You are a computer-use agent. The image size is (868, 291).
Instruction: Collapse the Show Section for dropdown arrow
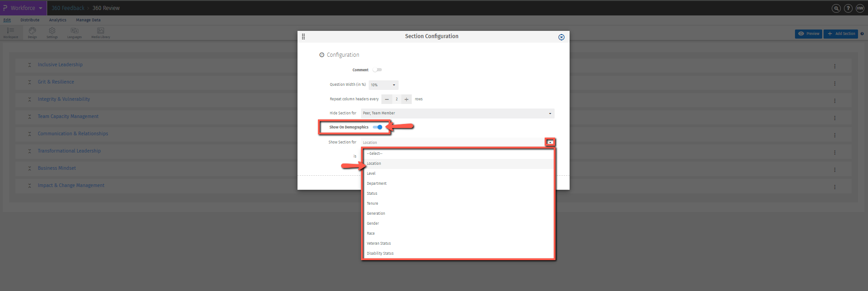[550, 143]
